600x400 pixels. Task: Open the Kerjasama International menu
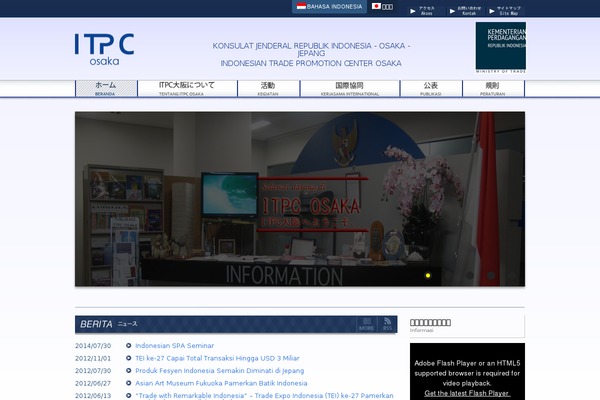[350, 88]
